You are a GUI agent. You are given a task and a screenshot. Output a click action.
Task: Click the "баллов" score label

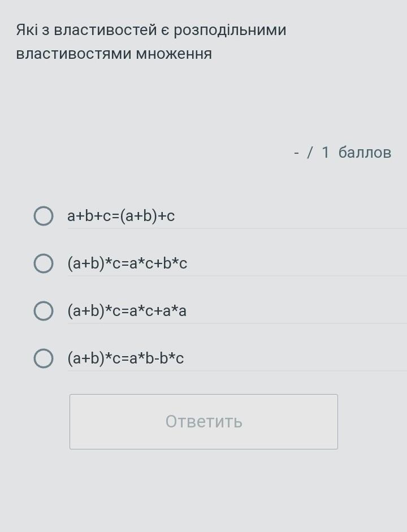tap(365, 153)
